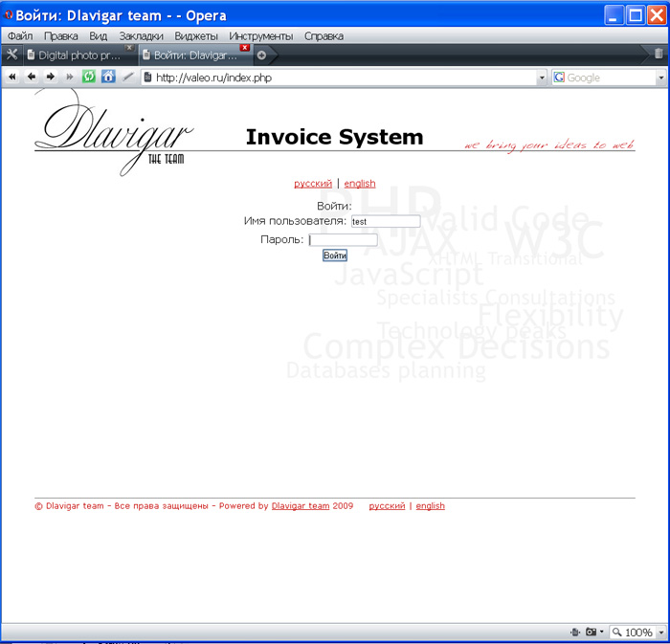Switch language via top русский link

(313, 183)
